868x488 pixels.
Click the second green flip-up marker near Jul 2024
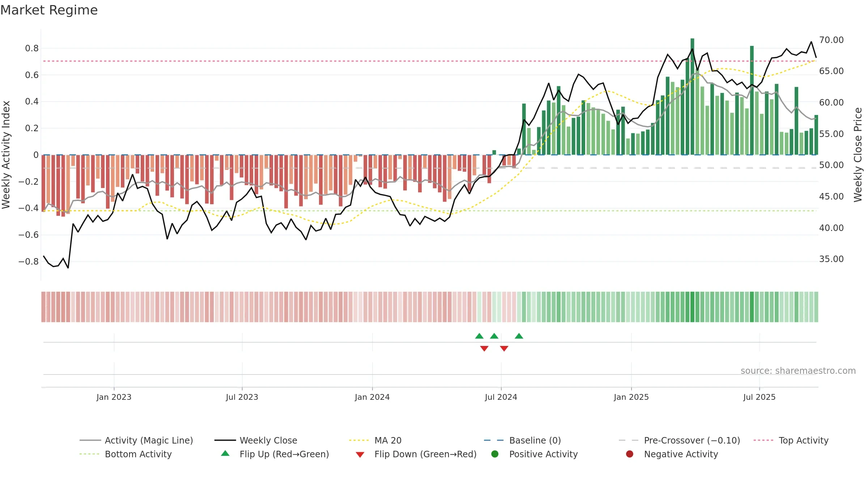tap(494, 336)
